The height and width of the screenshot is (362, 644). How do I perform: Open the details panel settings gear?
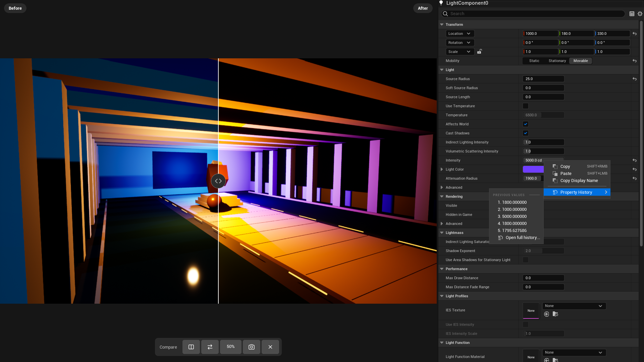[640, 14]
